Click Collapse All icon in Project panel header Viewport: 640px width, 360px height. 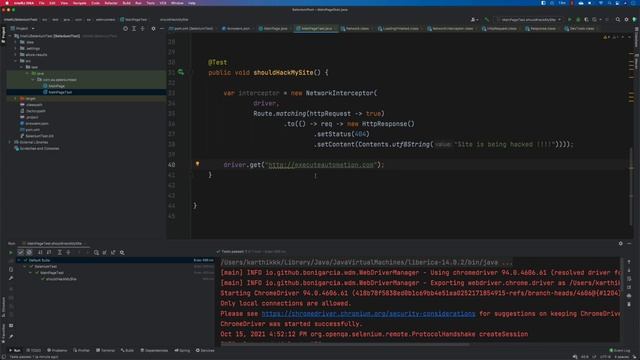(x=142, y=29)
